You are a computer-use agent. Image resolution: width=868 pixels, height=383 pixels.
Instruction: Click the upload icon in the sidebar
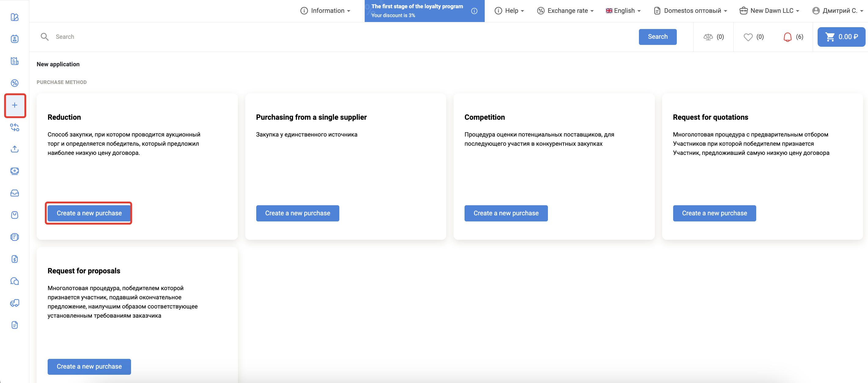(x=14, y=149)
